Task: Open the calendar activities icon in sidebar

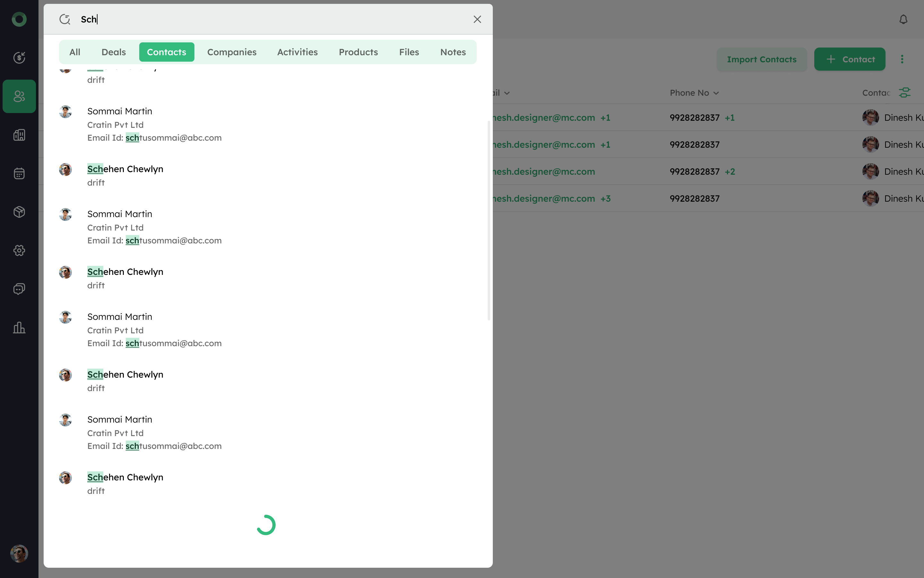Action: [x=19, y=173]
